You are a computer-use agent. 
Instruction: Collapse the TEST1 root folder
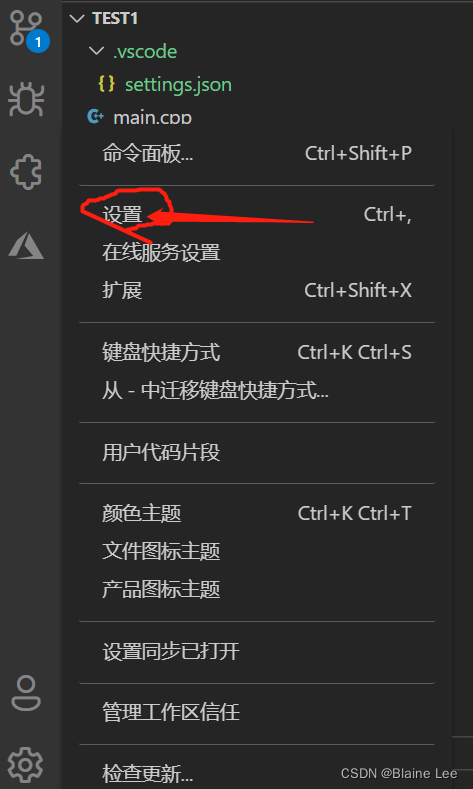point(77,19)
